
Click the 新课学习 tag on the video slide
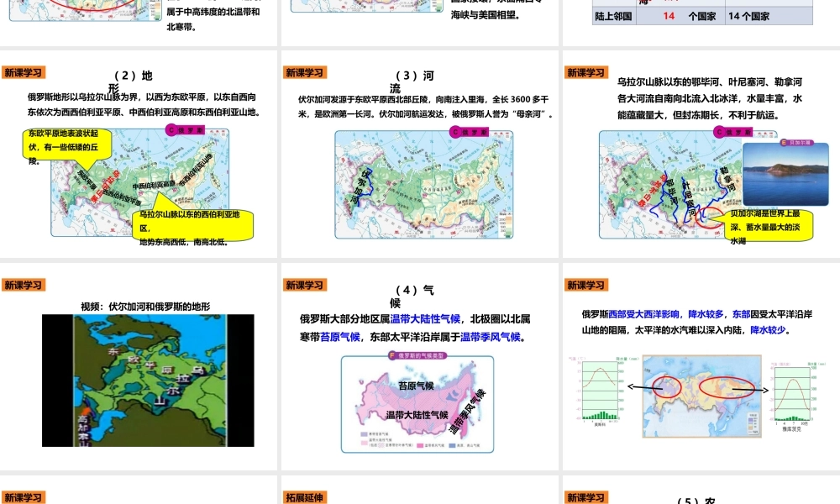click(x=23, y=285)
